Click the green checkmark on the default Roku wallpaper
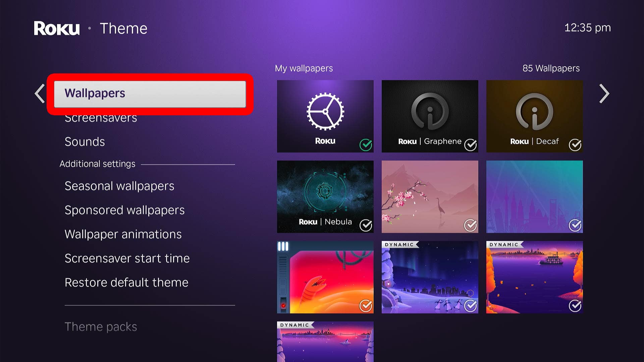 [x=366, y=145]
